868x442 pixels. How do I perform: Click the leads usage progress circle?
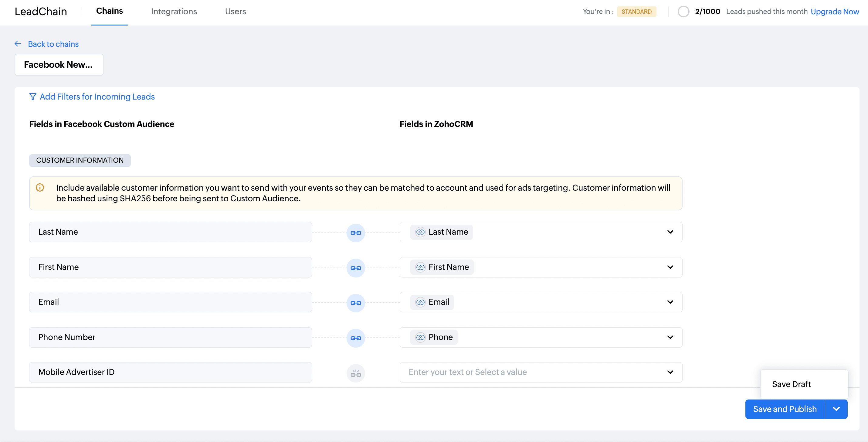(683, 12)
